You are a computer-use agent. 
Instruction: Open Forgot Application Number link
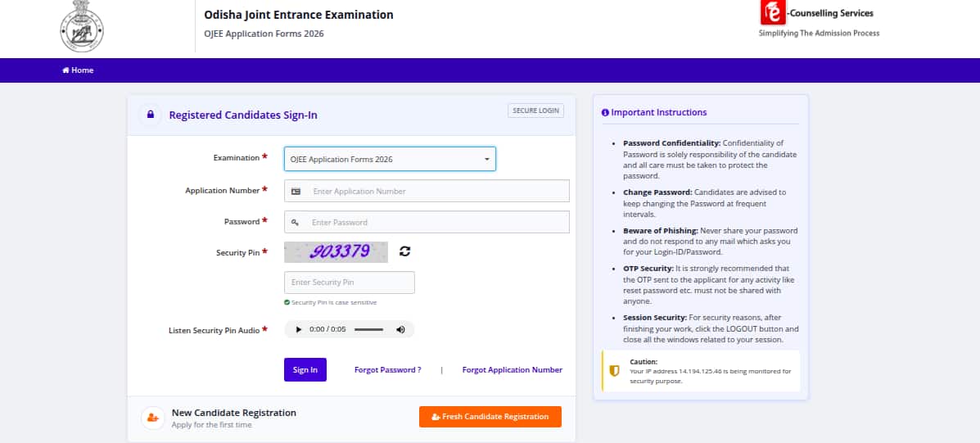tap(512, 370)
